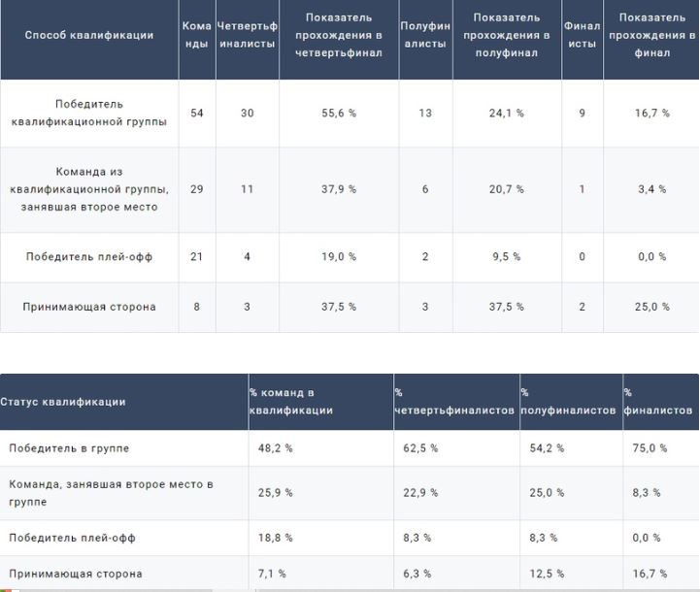This screenshot has width=700, height=592.
Task: Select the "Показатель прохождения в полуфинал" header
Action: (x=506, y=35)
